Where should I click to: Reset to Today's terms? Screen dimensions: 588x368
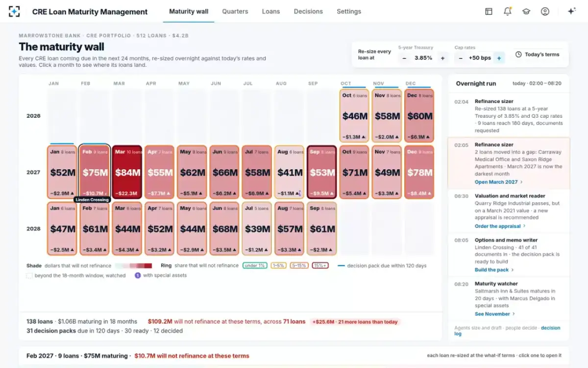537,54
